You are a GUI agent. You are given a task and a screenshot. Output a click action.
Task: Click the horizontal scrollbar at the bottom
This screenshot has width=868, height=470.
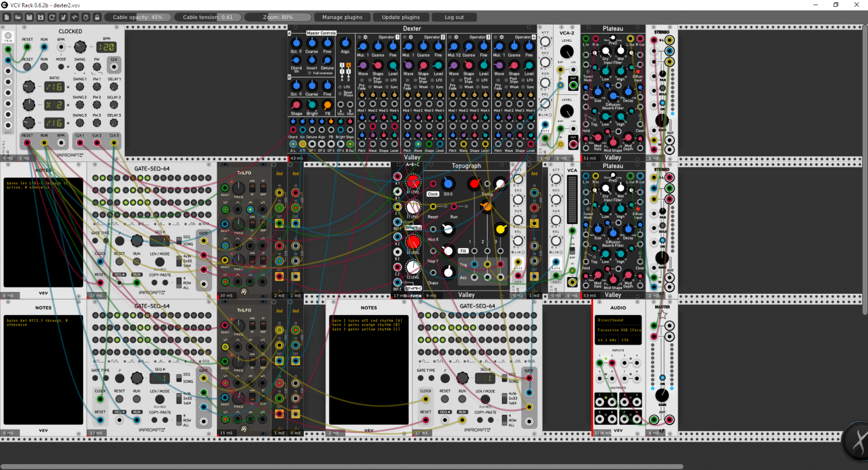pos(341,466)
